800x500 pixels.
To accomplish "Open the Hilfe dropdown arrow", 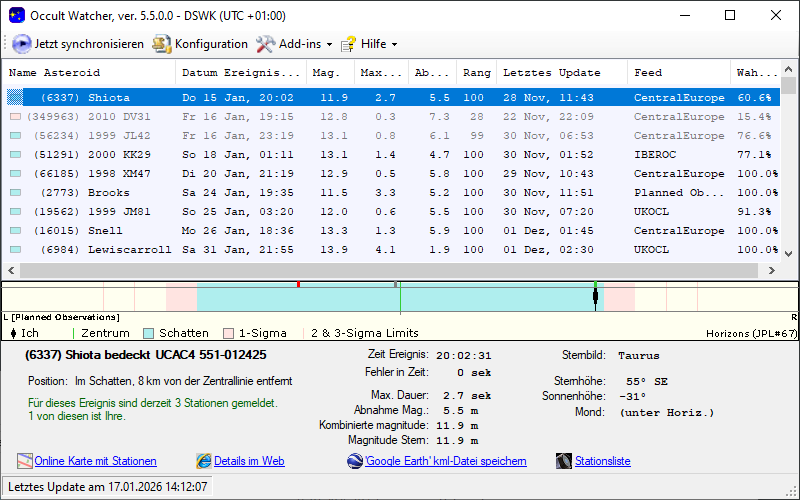I will coord(394,44).
